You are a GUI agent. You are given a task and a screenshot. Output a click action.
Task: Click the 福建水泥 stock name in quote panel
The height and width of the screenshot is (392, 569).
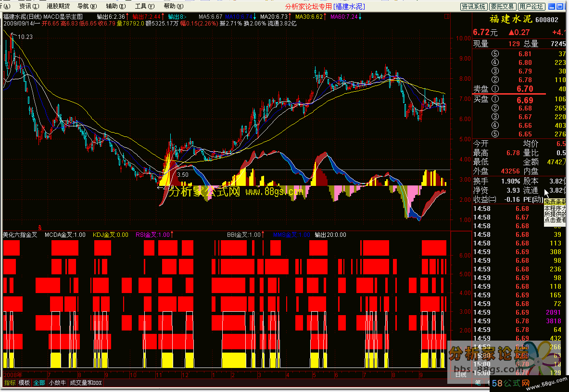(511, 19)
